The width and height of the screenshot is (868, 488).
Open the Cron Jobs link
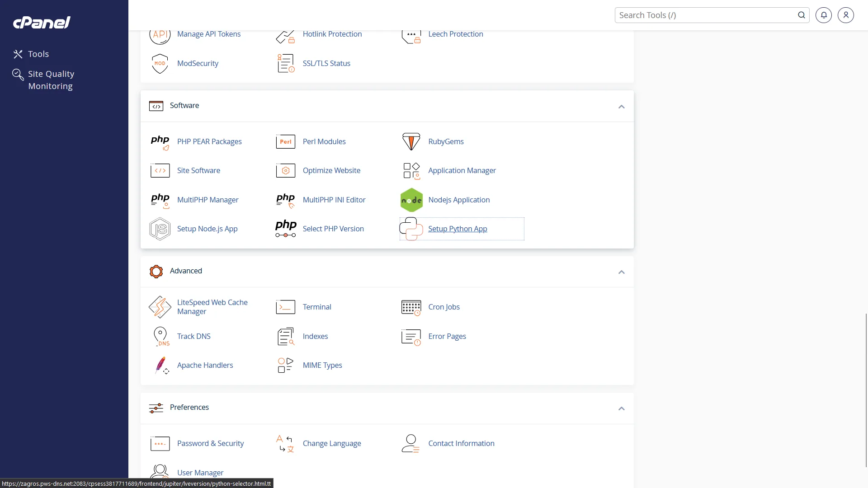point(444,307)
